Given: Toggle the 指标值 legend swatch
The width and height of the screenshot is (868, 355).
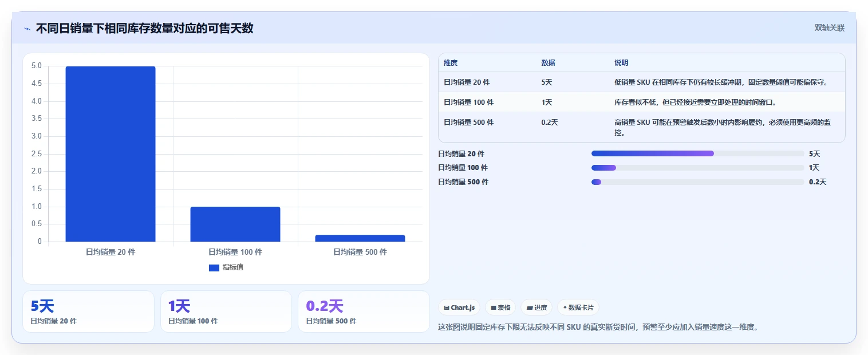Looking at the screenshot, I should click(214, 267).
